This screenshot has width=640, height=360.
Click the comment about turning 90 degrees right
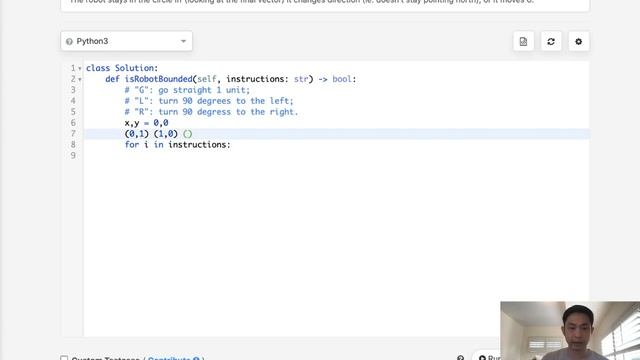pyautogui.click(x=211, y=112)
